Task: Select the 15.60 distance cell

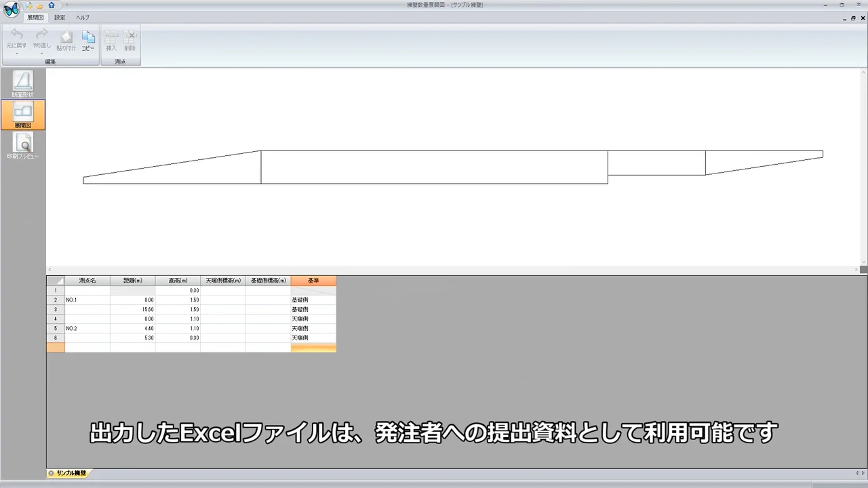Action: click(x=133, y=309)
